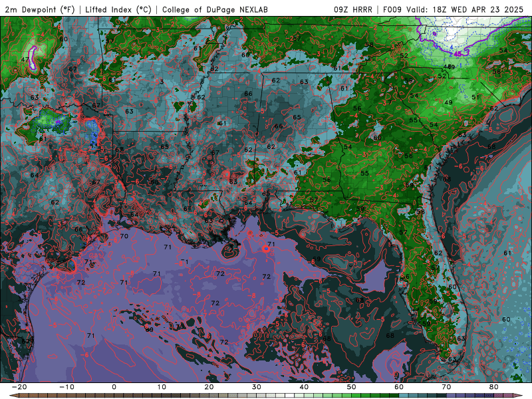This screenshot has height=399, width=532.
Task: Click the '60' color scale label
Action: pyautogui.click(x=399, y=387)
